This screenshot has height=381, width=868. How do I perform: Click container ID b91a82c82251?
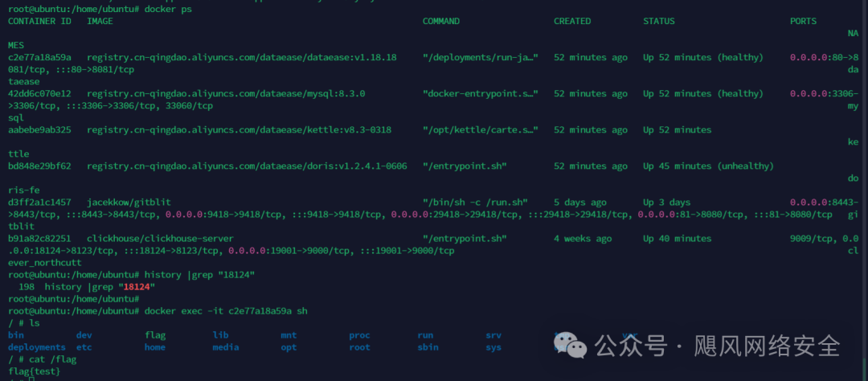coord(39,239)
